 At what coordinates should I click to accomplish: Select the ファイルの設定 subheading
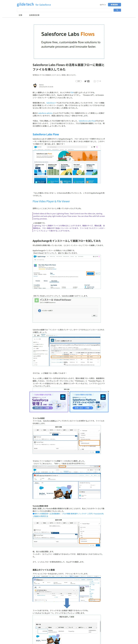click(x=39, y=418)
